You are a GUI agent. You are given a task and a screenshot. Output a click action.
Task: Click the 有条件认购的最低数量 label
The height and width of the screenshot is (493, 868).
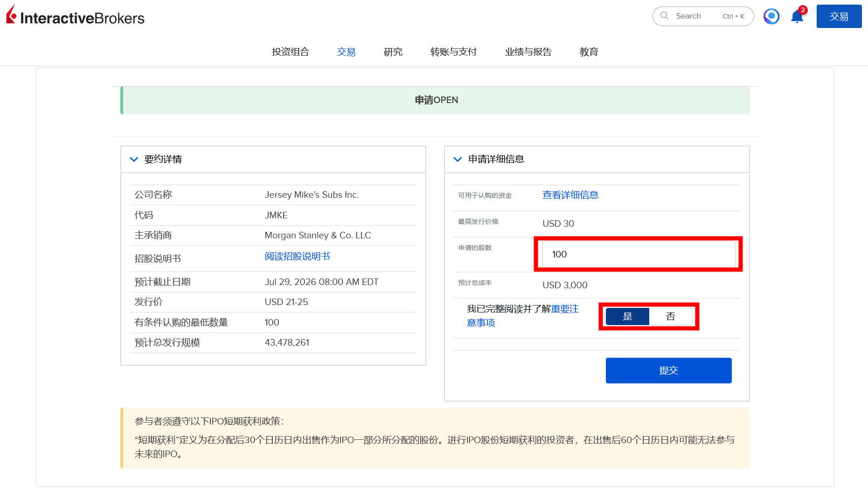coord(181,323)
